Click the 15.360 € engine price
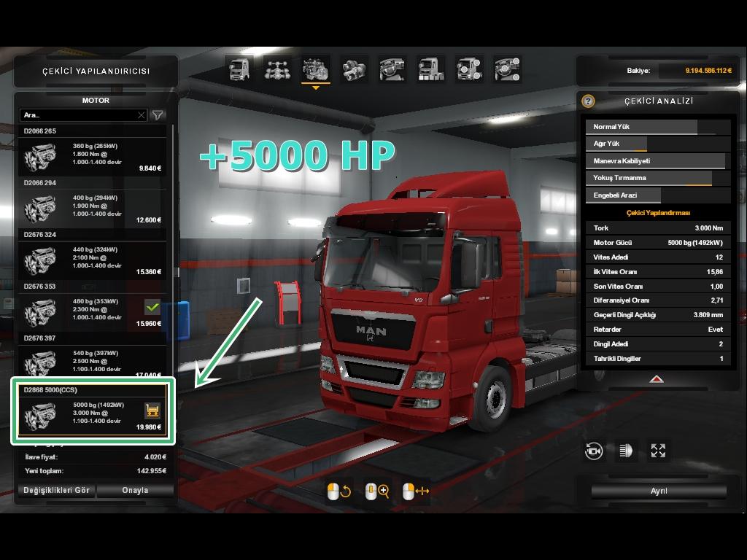The height and width of the screenshot is (560, 747). coord(149,272)
